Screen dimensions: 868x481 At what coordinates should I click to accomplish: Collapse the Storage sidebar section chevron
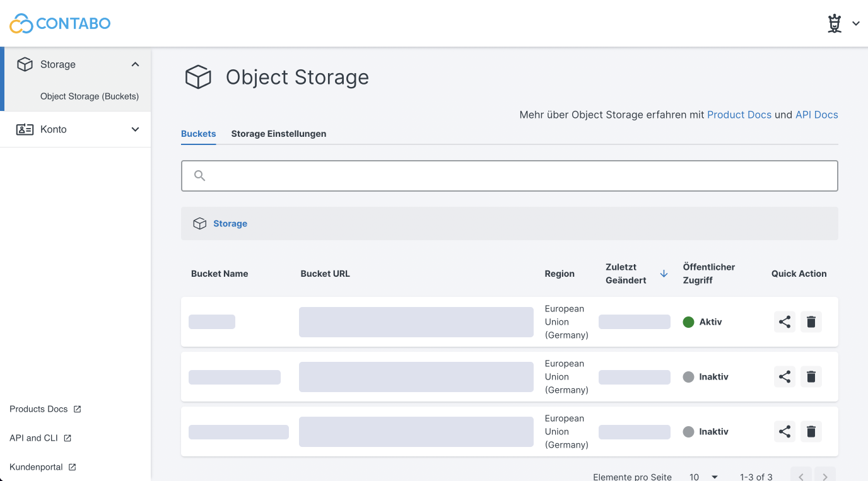135,64
